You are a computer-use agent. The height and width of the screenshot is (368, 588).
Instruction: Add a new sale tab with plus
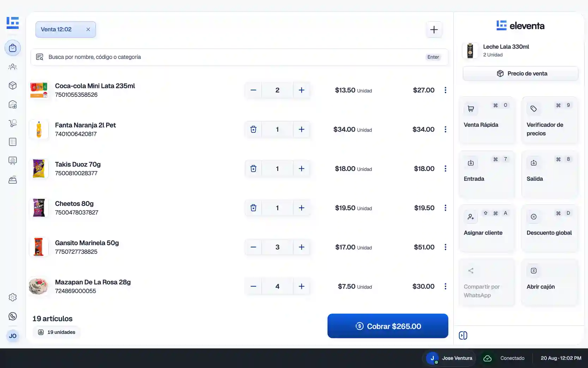point(434,29)
